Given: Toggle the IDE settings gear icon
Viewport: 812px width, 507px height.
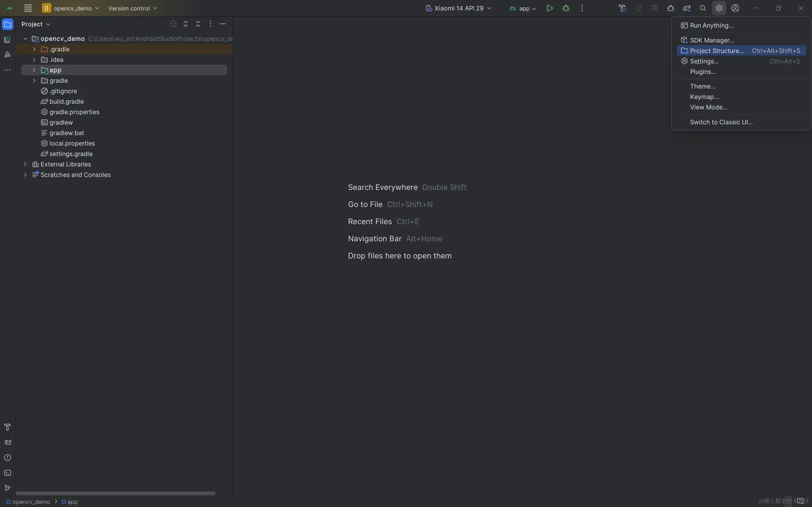Looking at the screenshot, I should click(x=719, y=8).
